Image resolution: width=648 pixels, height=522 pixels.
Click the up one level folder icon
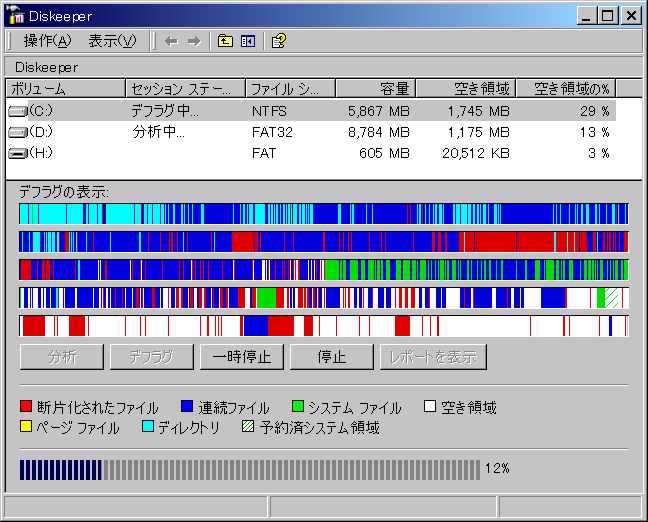coord(225,41)
